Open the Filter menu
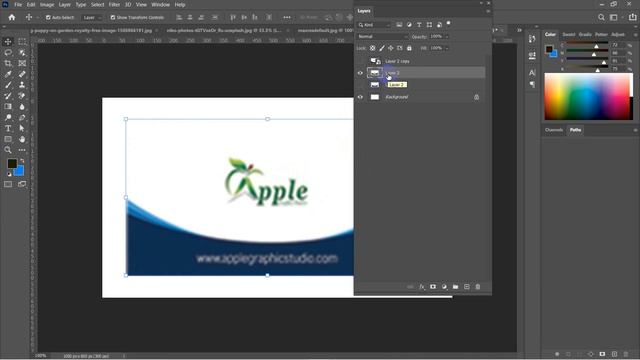640x360 pixels. (114, 4)
